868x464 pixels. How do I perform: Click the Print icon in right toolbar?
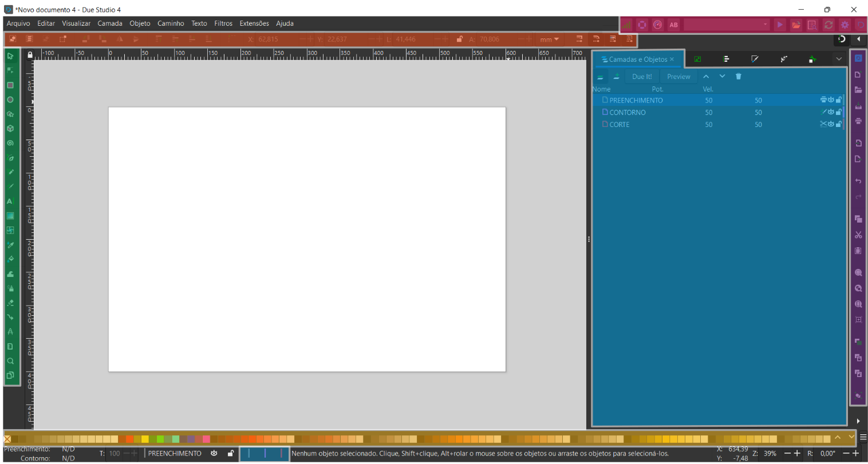(x=858, y=121)
